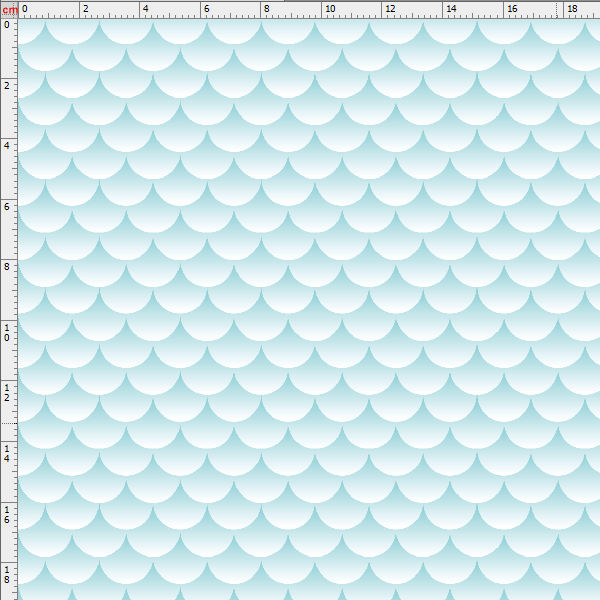Click the 10 mark on horizontal ruler

(330, 8)
